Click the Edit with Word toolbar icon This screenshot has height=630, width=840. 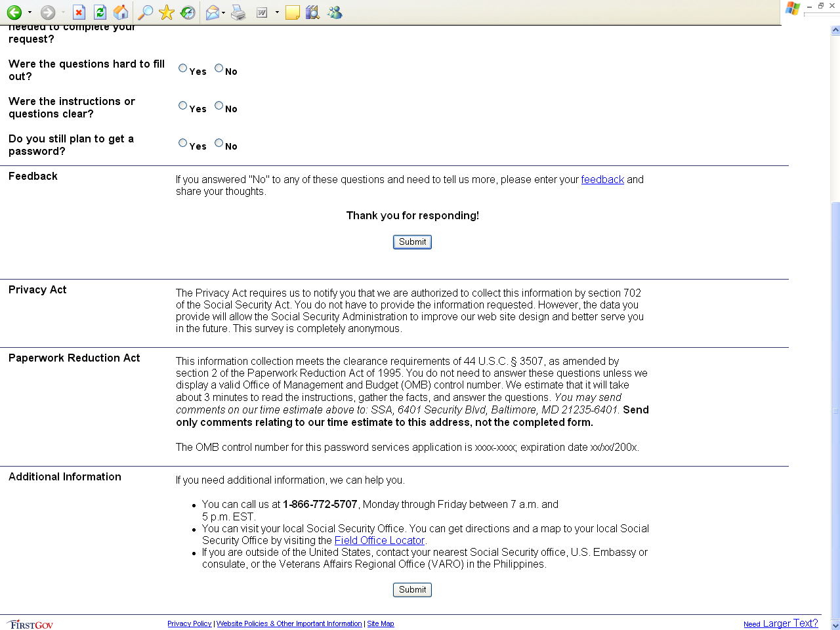click(262, 12)
